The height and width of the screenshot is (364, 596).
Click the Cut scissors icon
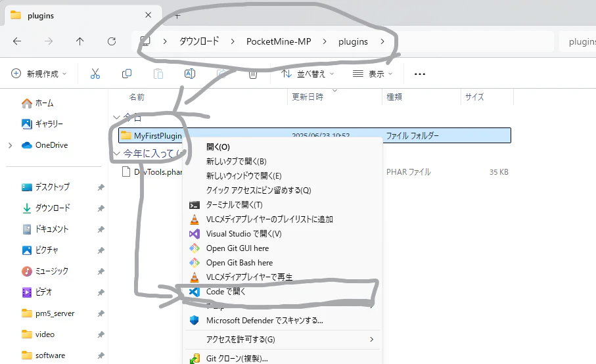[x=95, y=74]
